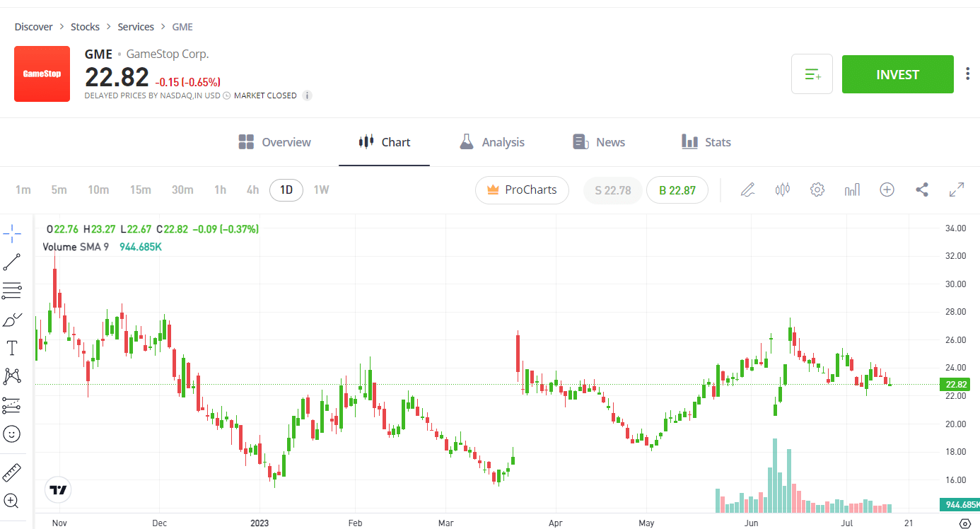Open chart axis settings at bottom right
980x529 pixels.
(964, 523)
